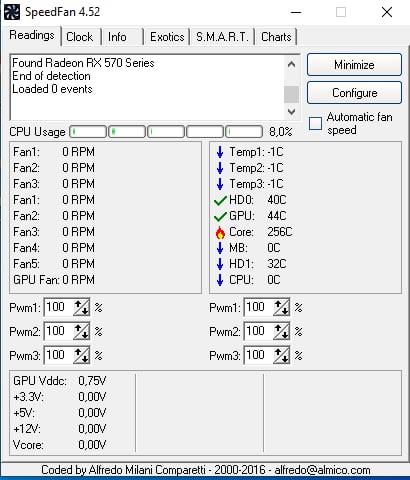Click the GPU Fan: 0 RPM reading
The width and height of the screenshot is (410, 480).
[54, 280]
